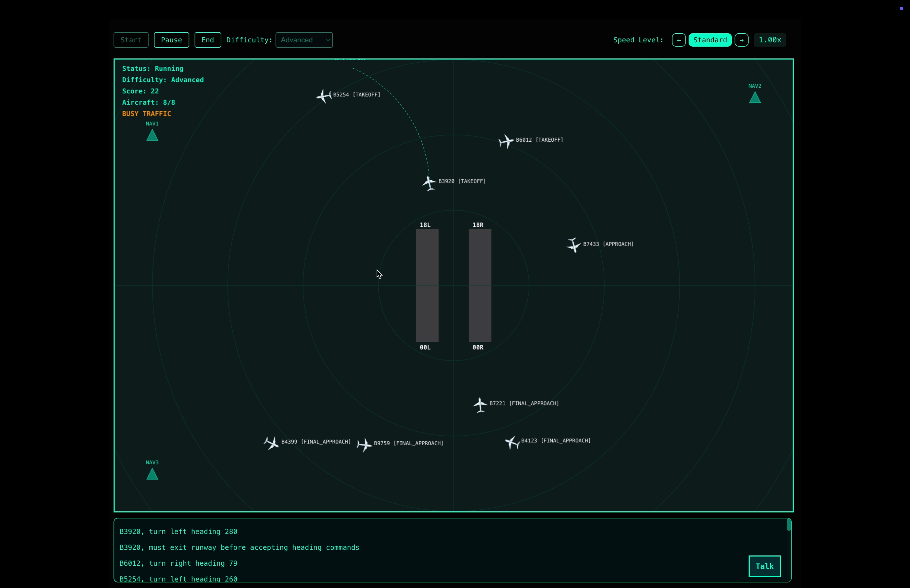Click the B9759 [FINAL_APPROACH] label

click(409, 443)
